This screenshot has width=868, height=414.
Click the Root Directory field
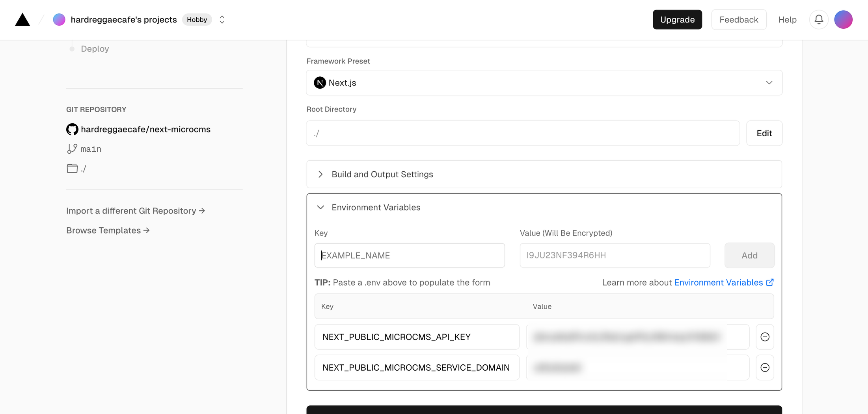tap(523, 133)
